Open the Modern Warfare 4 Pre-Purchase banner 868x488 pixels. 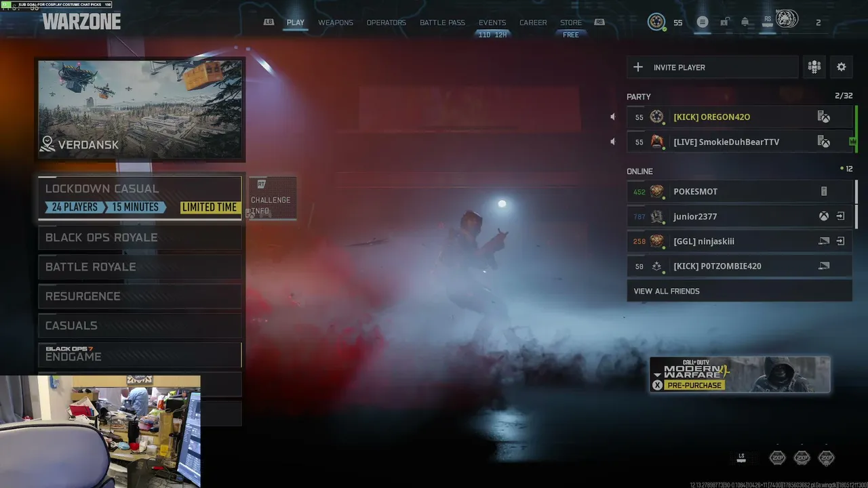740,375
